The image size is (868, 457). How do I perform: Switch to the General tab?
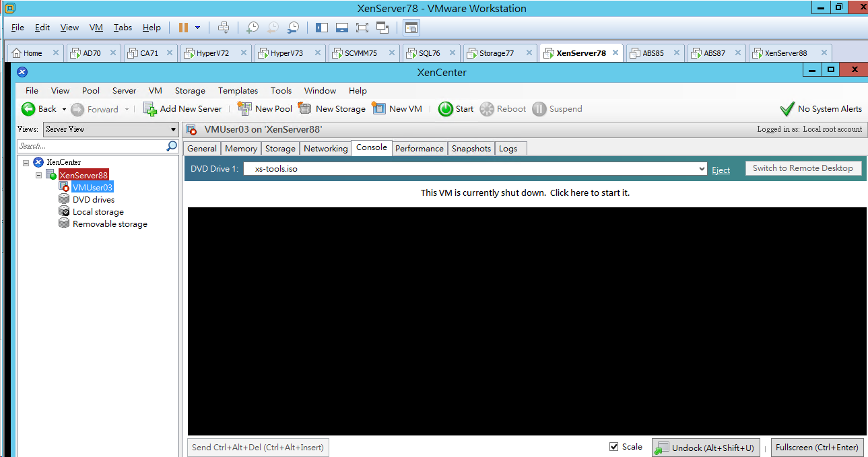coord(202,149)
